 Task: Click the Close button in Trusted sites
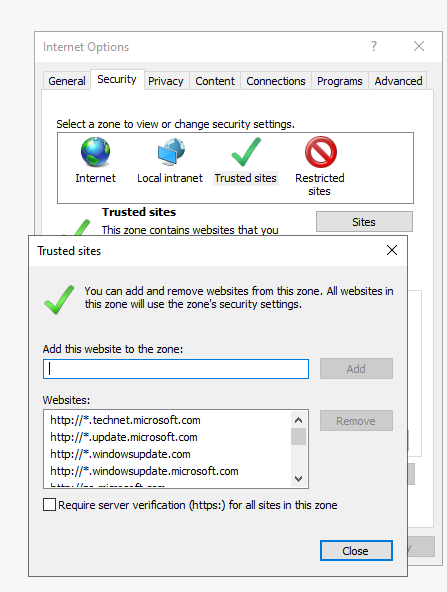(x=356, y=551)
